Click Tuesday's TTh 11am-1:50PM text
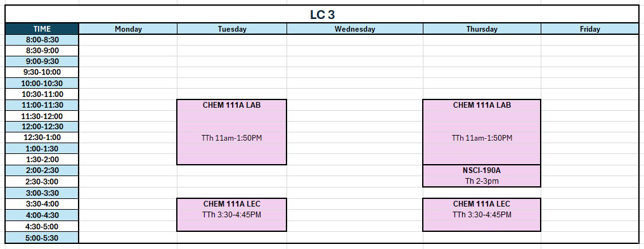644x249 pixels. pos(231,138)
